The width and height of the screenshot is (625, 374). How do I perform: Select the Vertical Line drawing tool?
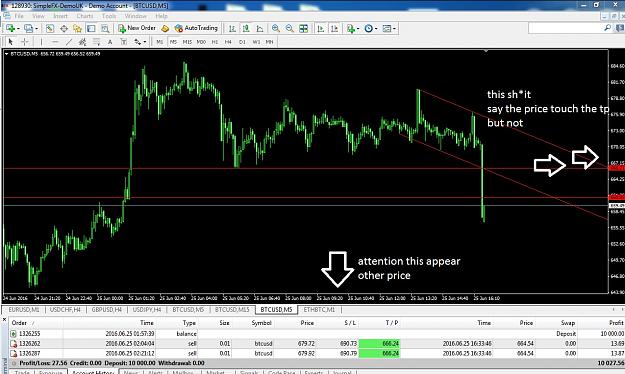click(41, 41)
